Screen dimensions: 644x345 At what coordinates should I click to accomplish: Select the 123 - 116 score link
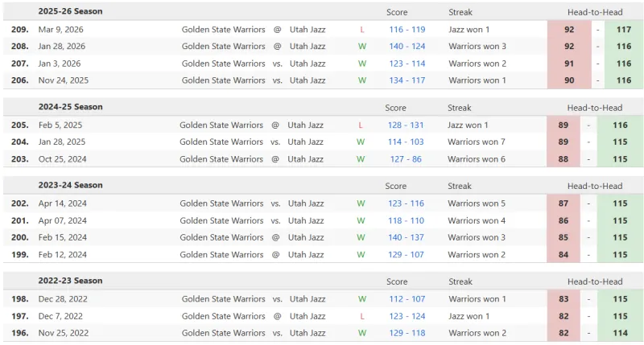[x=406, y=203]
